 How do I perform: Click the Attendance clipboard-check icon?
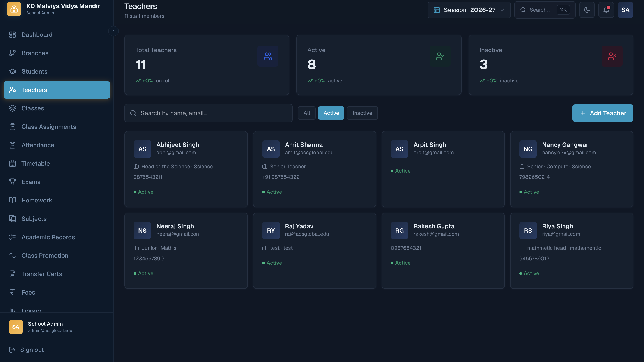pyautogui.click(x=12, y=145)
